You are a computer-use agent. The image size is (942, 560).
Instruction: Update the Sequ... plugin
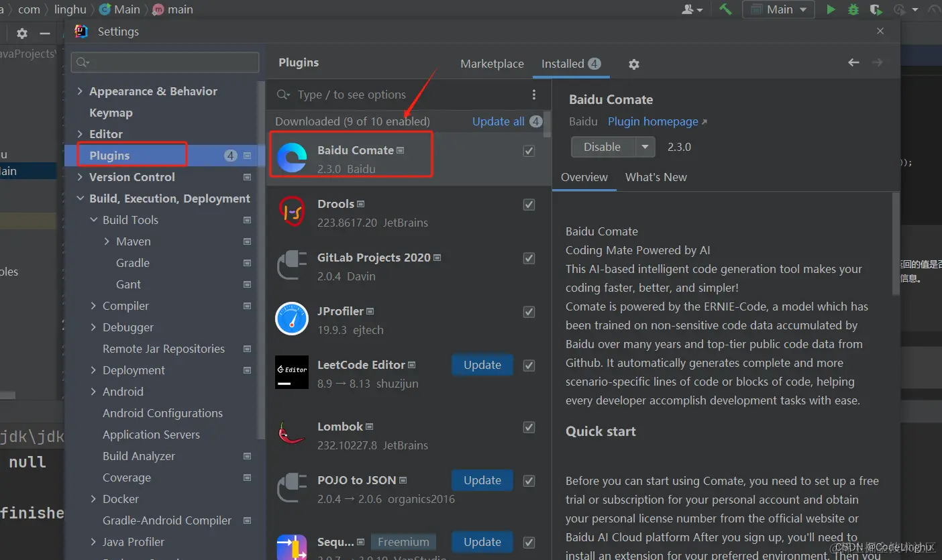482,542
